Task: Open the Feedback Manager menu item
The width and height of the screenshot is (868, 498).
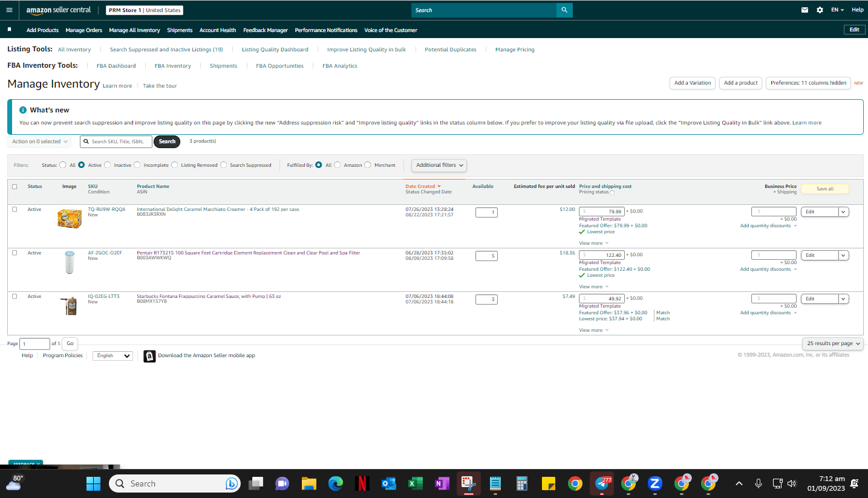Action: point(266,30)
